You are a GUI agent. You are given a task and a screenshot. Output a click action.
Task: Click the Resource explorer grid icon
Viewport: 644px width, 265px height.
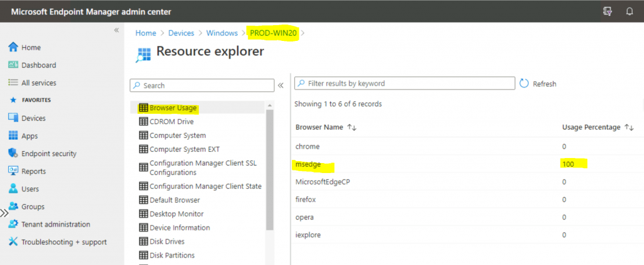click(144, 55)
